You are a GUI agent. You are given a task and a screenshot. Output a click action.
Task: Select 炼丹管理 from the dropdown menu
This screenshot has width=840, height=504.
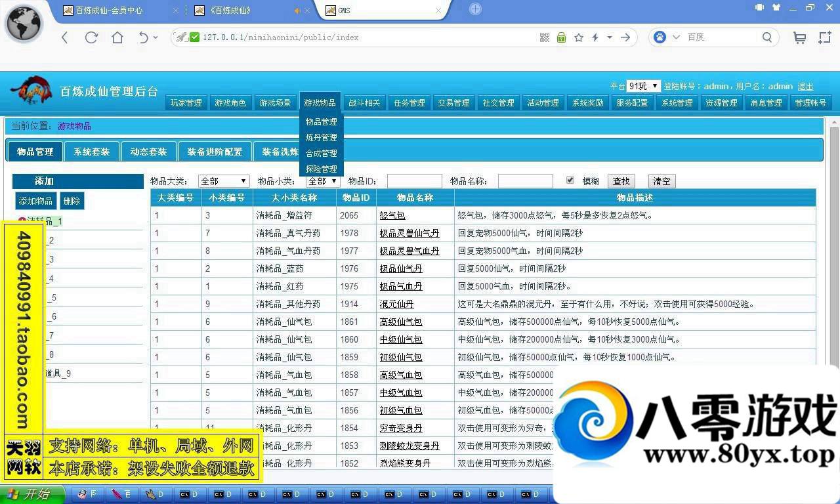point(321,138)
